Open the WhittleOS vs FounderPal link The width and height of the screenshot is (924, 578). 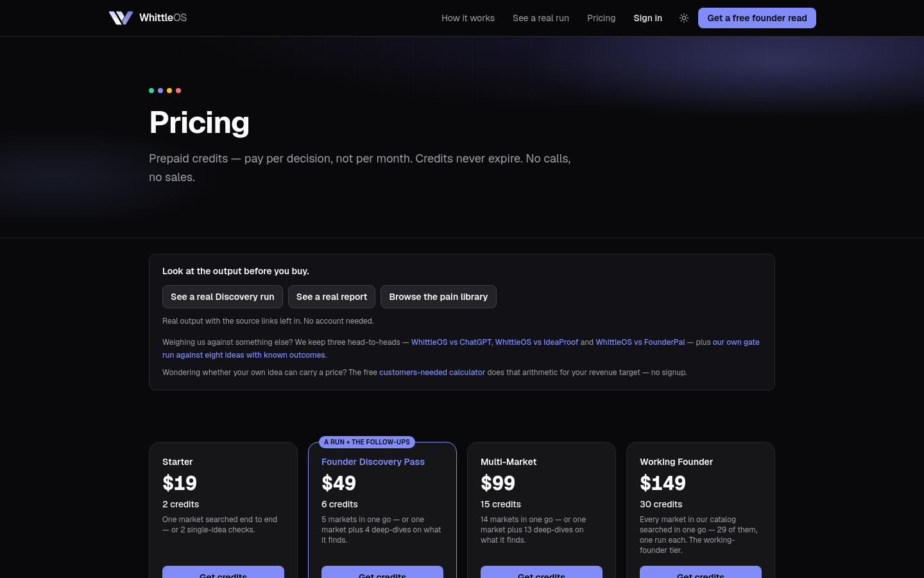tap(640, 342)
